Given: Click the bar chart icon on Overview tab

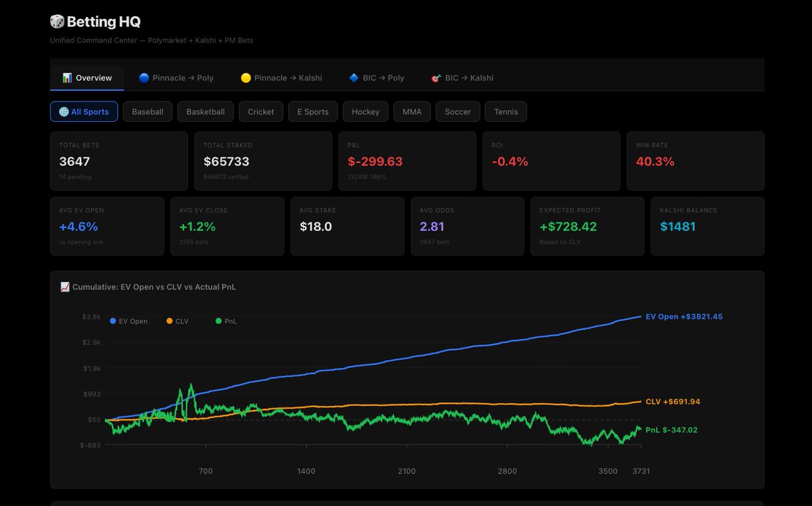Looking at the screenshot, I should (x=67, y=78).
